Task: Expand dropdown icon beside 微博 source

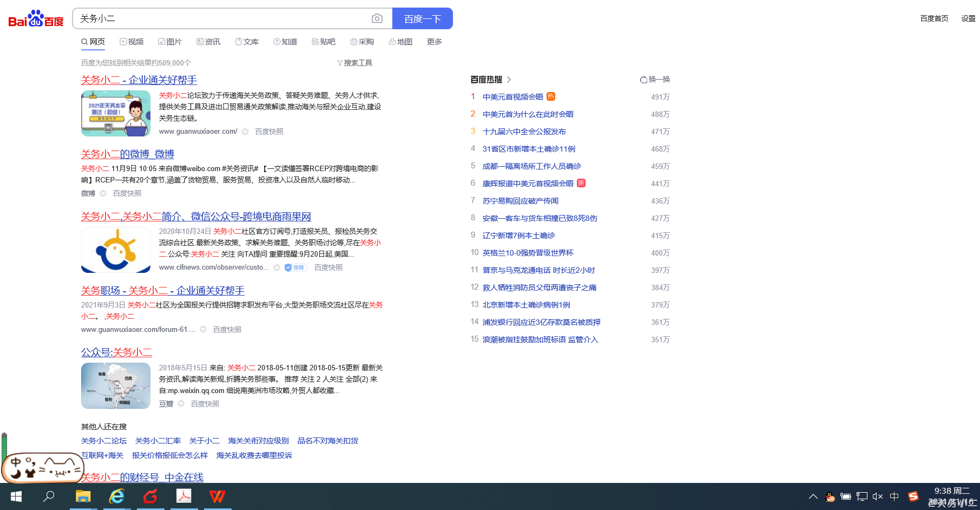Action: pos(103,193)
